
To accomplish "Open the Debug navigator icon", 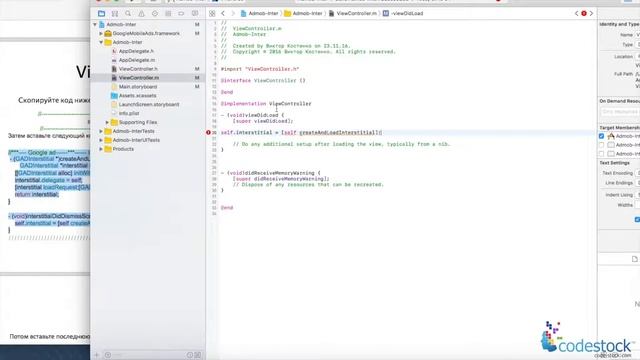I will (168, 13).
